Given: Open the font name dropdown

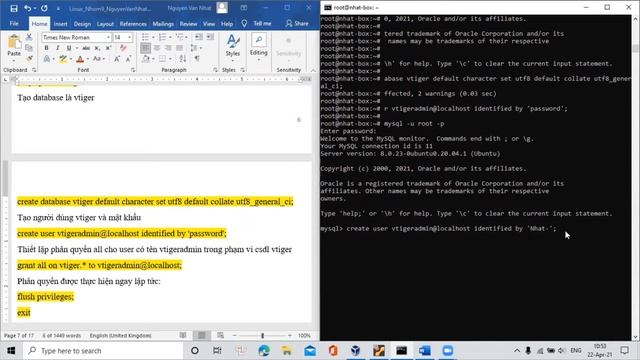Looking at the screenshot, I should [x=108, y=37].
